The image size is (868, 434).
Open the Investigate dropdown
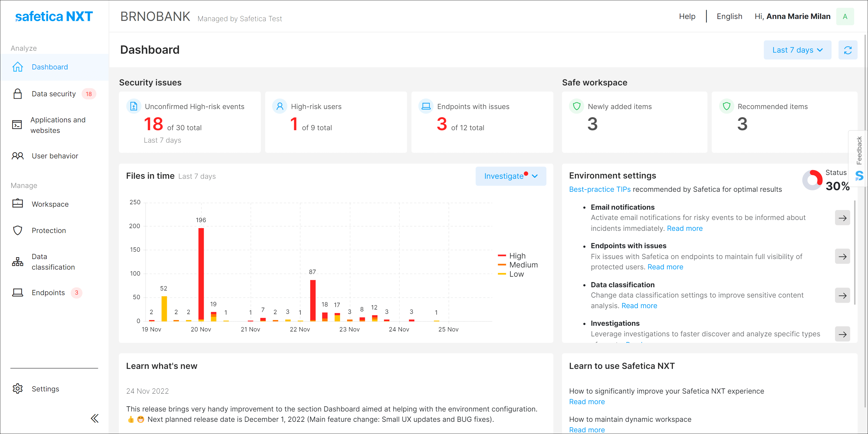[x=510, y=176]
